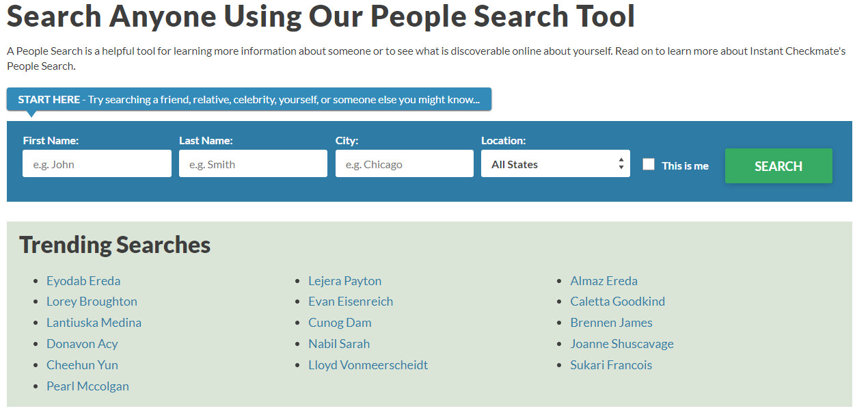Click the 'This is me' label text
The width and height of the screenshot is (868, 413).
(x=686, y=165)
